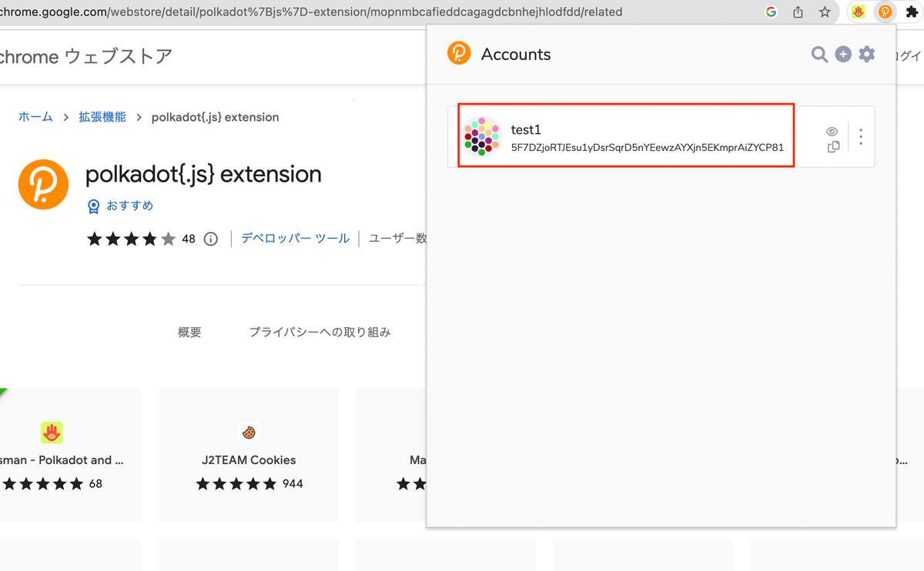Open the Chrome extensions puzzle menu

912,12
